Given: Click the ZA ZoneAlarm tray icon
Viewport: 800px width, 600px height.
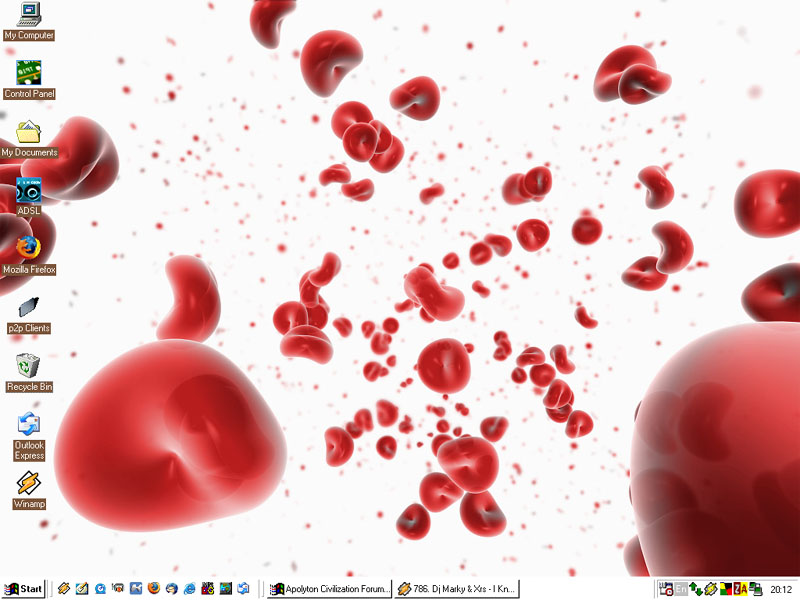Looking at the screenshot, I should coord(741,589).
